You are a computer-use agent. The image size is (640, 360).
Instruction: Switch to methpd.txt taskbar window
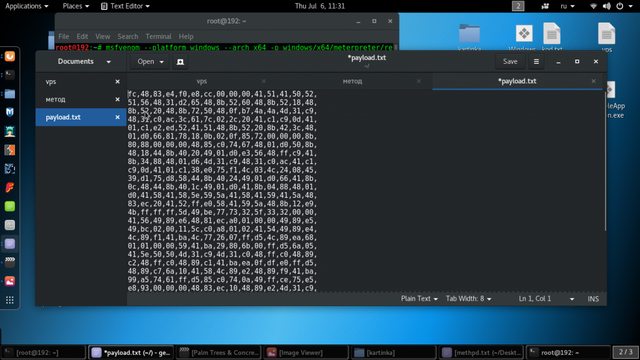click(x=482, y=352)
